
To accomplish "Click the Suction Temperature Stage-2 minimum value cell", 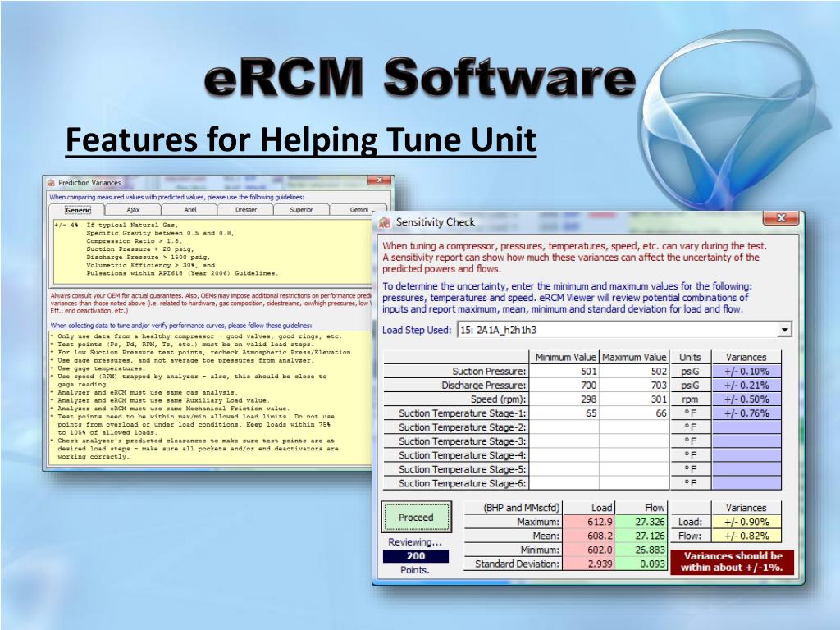I will (564, 427).
